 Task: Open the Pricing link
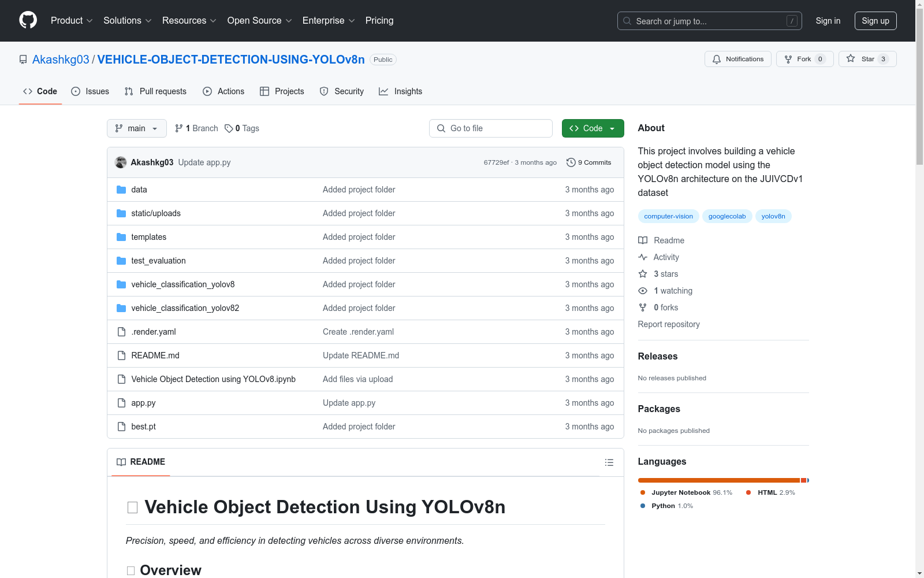pyautogui.click(x=379, y=21)
